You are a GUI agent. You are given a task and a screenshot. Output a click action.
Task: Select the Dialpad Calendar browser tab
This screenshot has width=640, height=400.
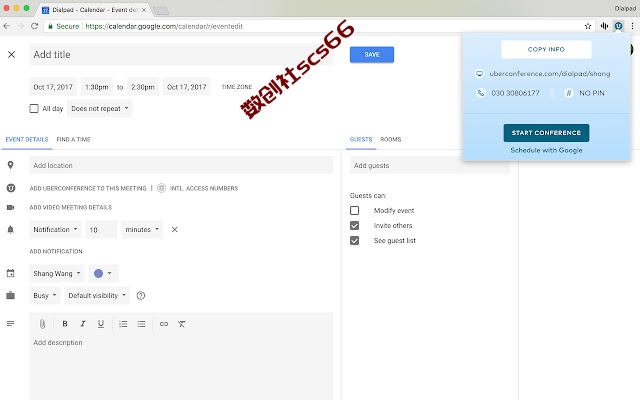tap(94, 10)
